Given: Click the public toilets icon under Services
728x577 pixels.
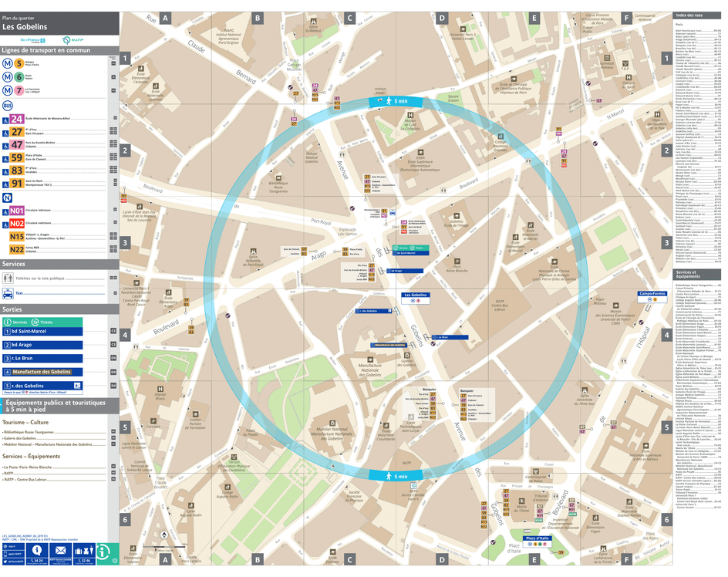Looking at the screenshot, I should pos(8,277).
